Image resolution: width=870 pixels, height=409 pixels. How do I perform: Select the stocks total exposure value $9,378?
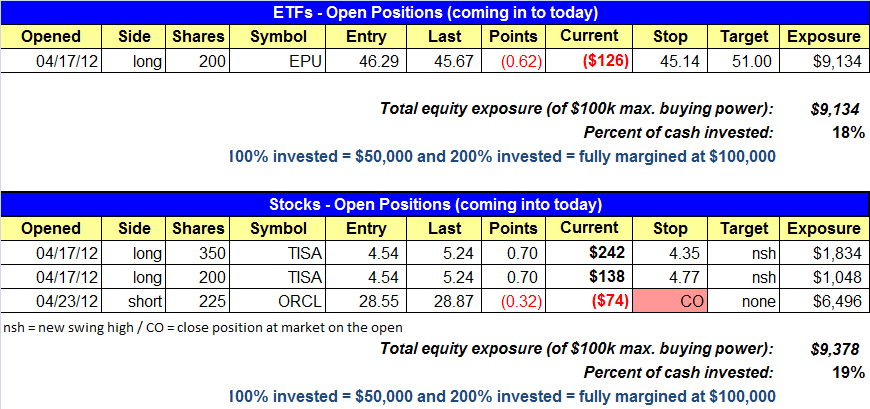click(x=832, y=348)
